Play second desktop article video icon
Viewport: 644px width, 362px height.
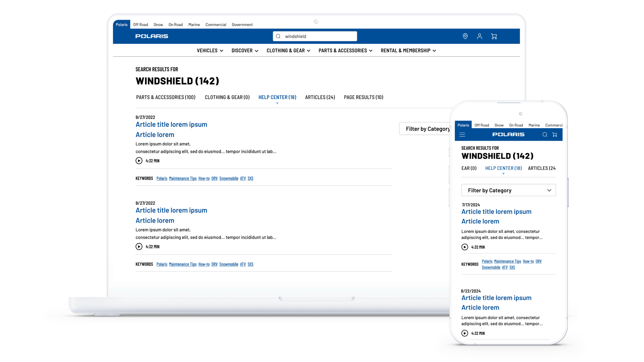(x=139, y=247)
